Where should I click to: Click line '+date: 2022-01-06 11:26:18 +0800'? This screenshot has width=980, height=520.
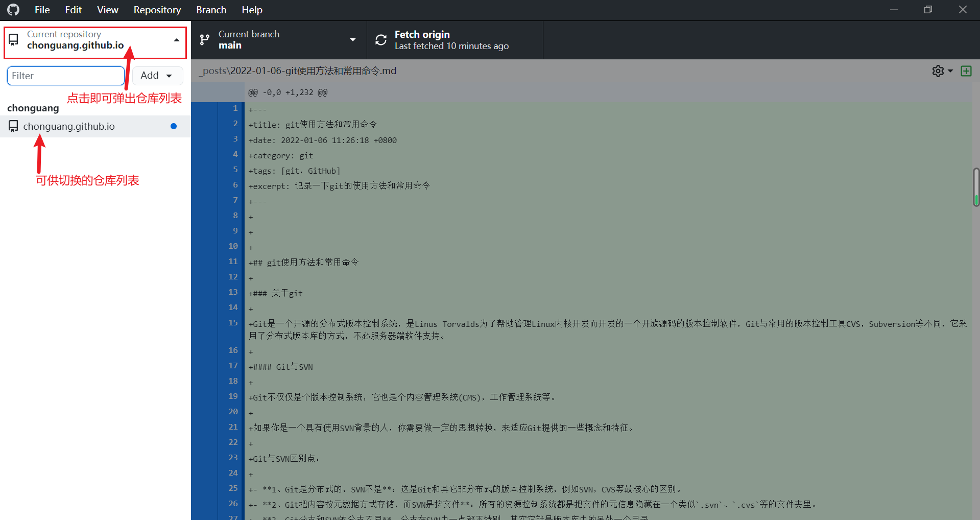point(323,140)
